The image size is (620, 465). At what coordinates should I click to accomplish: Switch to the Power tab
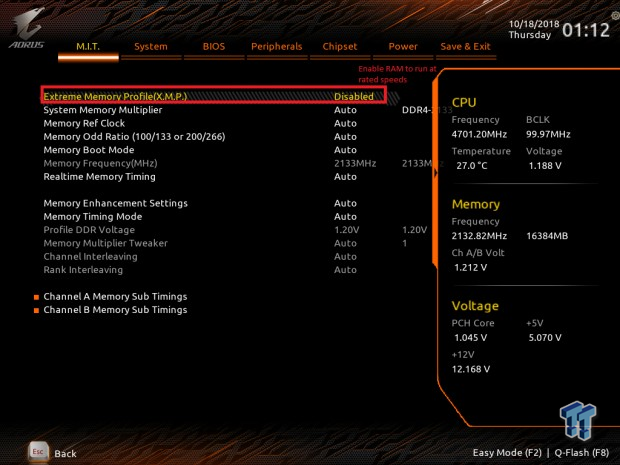pyautogui.click(x=403, y=47)
